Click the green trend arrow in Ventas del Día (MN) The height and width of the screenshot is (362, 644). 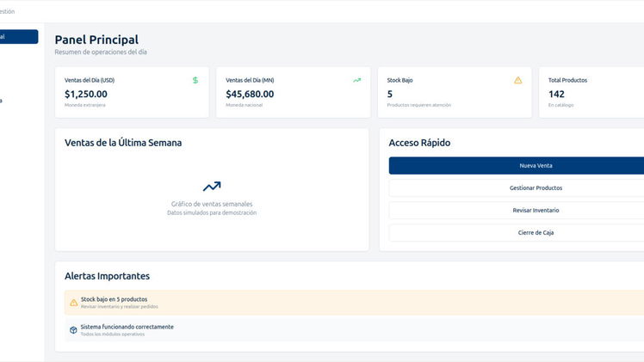click(x=357, y=80)
